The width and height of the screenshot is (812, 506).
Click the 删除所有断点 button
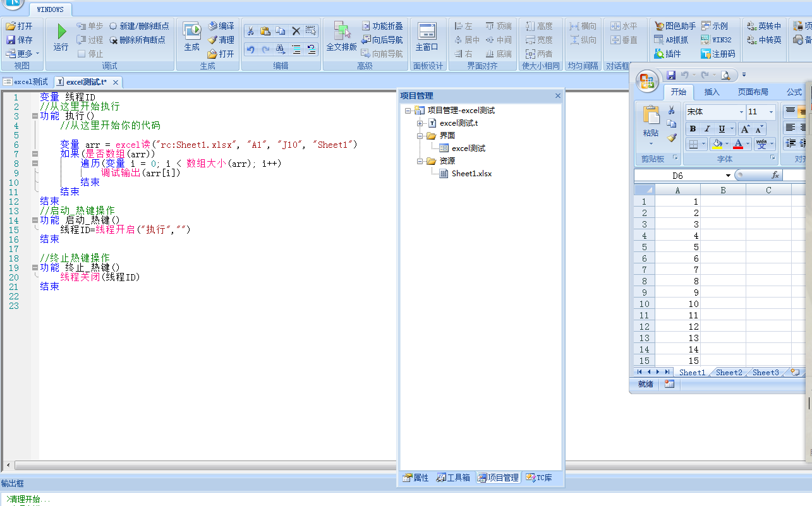[x=137, y=40]
